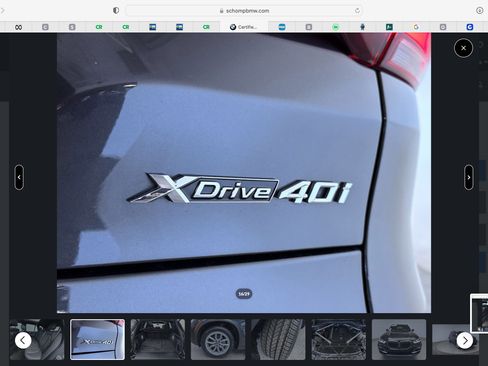Switch to the Google icon tab

click(416, 27)
